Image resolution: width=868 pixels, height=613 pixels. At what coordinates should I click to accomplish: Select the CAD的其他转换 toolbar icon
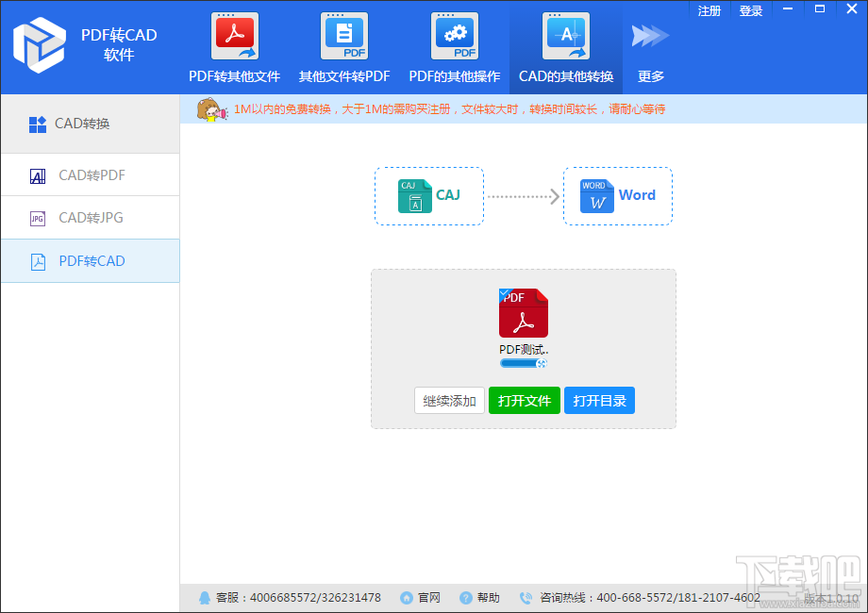point(566,37)
